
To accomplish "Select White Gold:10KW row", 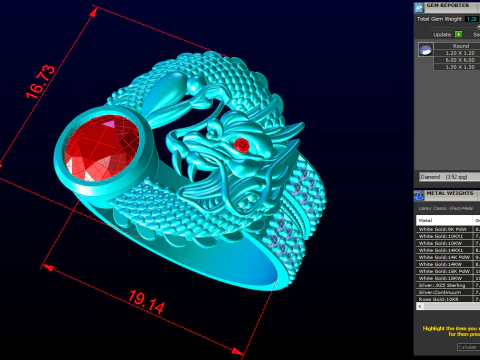I will tap(448, 243).
